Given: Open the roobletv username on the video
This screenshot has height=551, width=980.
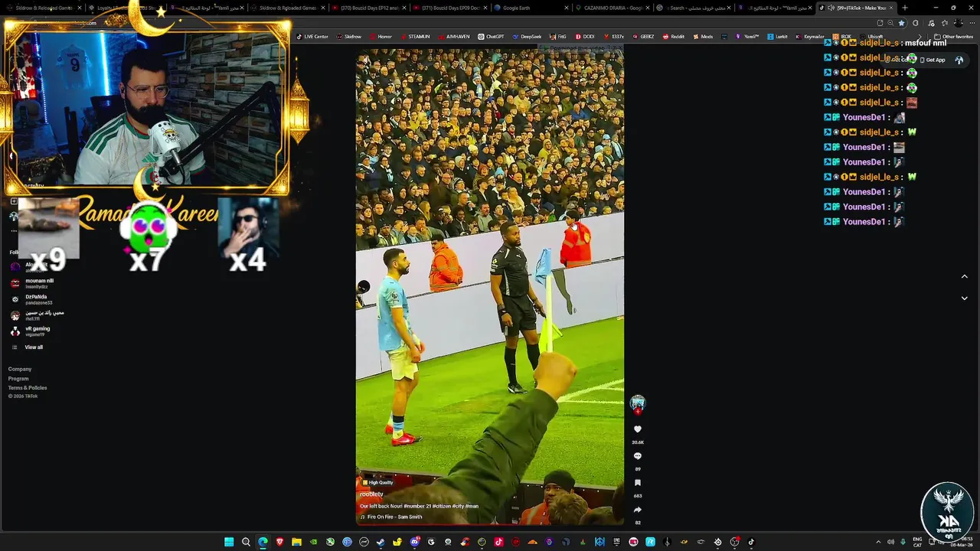Looking at the screenshot, I should click(371, 494).
